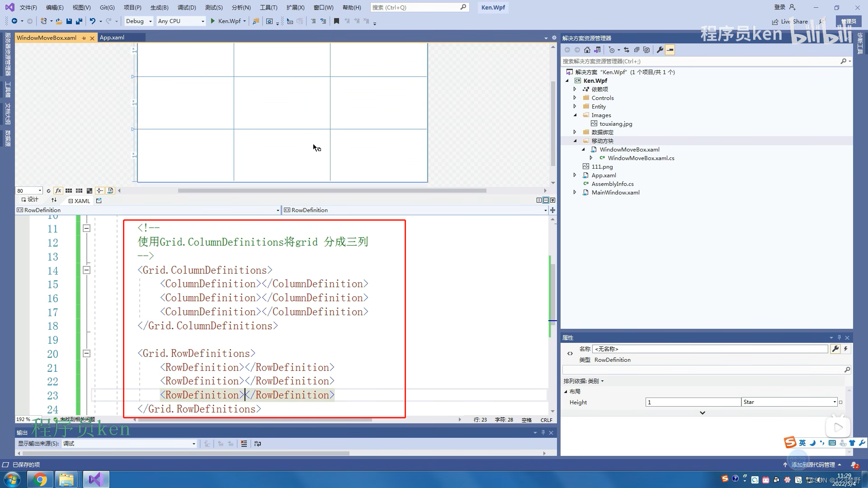Open Chrome from the Windows taskbar
This screenshot has width=868, height=488.
(40, 479)
